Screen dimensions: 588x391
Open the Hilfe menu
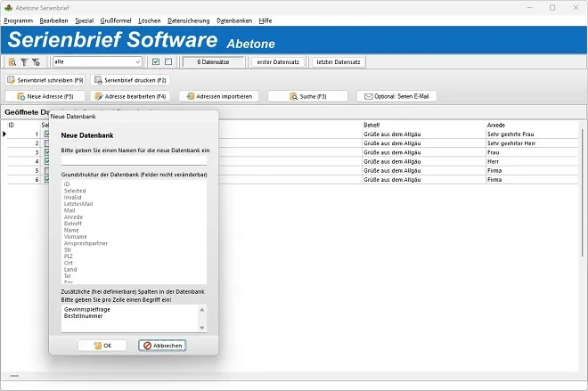265,20
